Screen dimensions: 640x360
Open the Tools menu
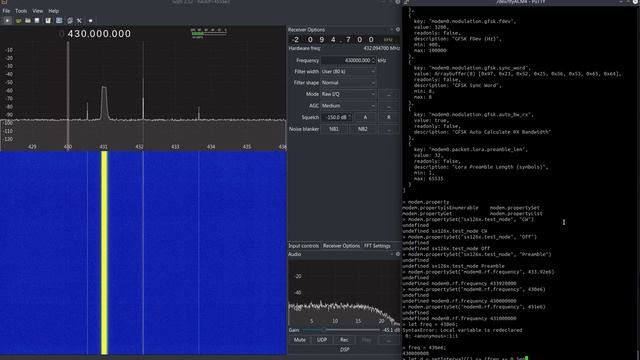click(x=21, y=11)
